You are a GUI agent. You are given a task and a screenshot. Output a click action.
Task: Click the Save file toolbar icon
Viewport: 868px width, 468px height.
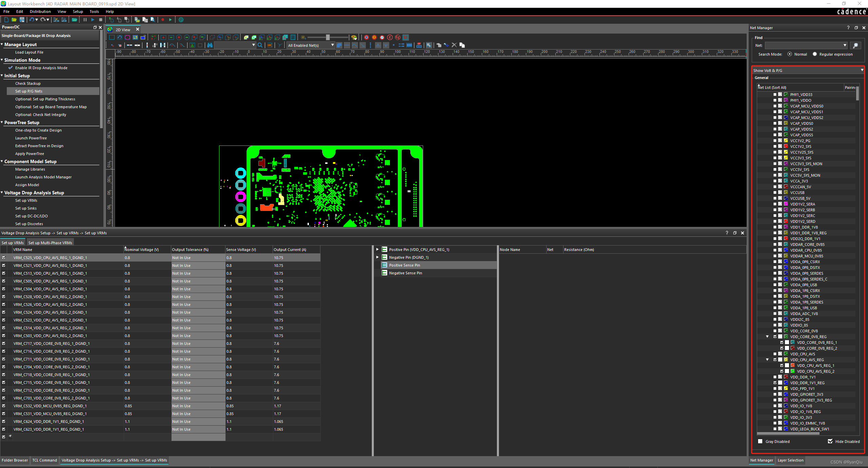(x=22, y=20)
